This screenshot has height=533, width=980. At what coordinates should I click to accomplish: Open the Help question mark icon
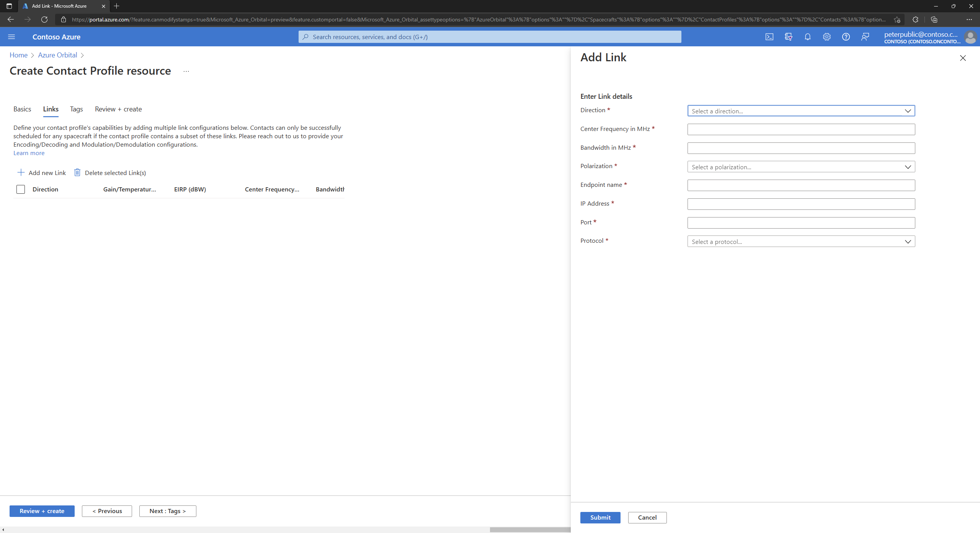pyautogui.click(x=846, y=37)
